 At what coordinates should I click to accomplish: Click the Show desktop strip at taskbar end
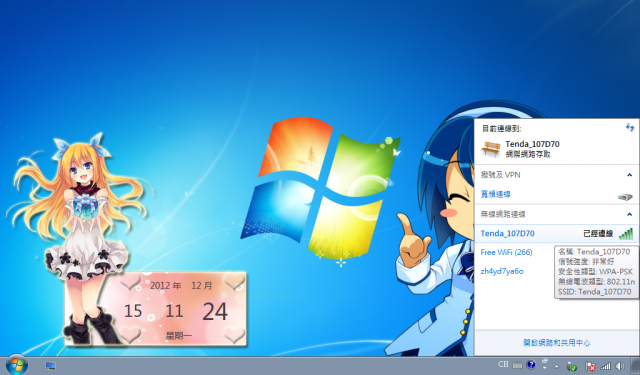point(635,366)
